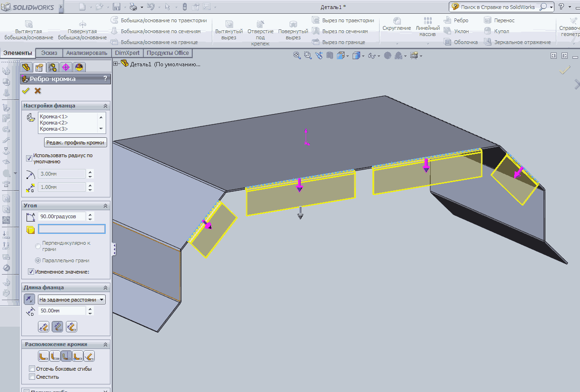
Task: Open the DisplayManager colored sphere tab icon
Action: pos(79,67)
